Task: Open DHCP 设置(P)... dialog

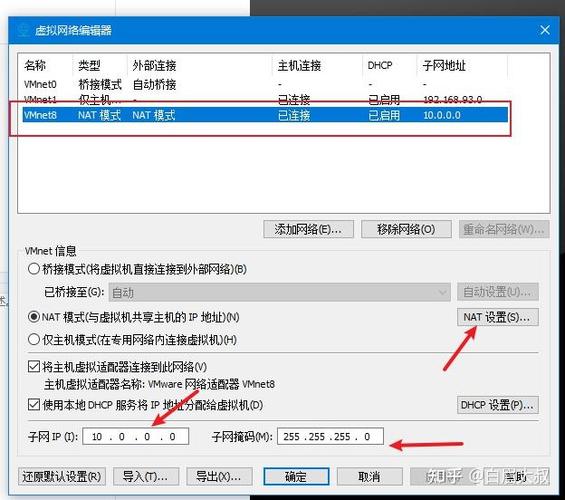Action: click(498, 405)
